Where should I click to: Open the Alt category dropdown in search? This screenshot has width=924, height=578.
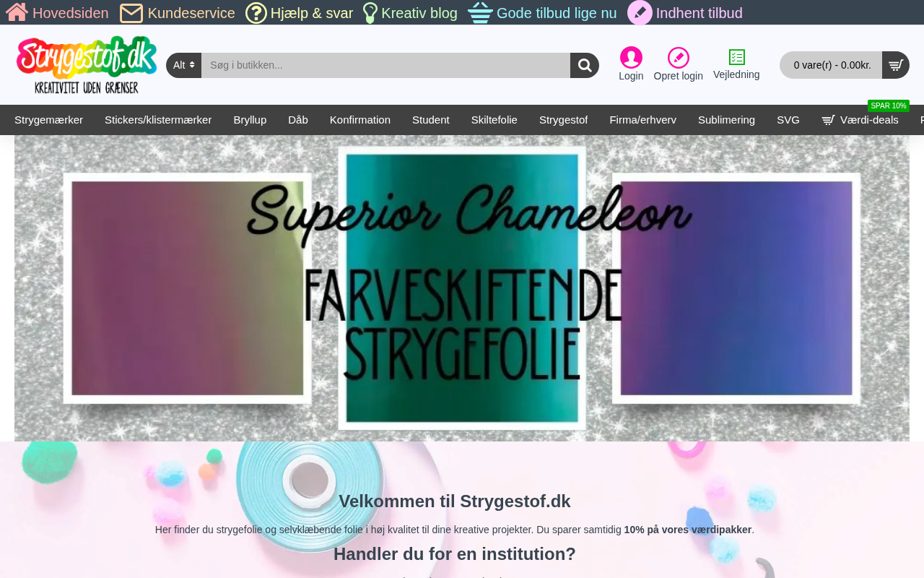click(x=184, y=65)
